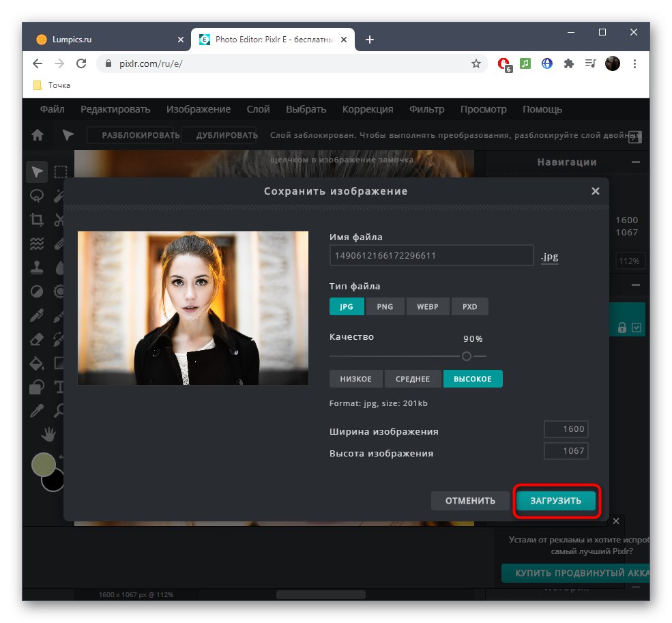This screenshot has height=623, width=672.
Task: Open the Слой menu
Action: point(258,109)
